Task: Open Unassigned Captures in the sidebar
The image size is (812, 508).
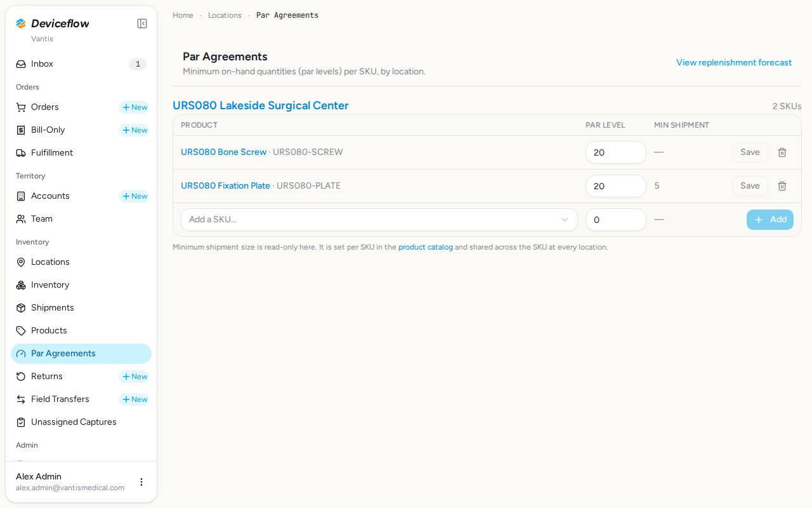Action: point(81,422)
